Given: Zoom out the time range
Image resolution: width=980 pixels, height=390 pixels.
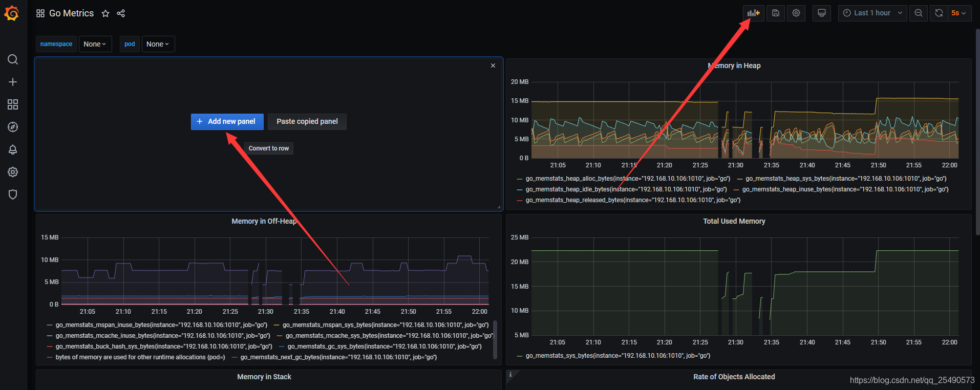Looking at the screenshot, I should (919, 13).
